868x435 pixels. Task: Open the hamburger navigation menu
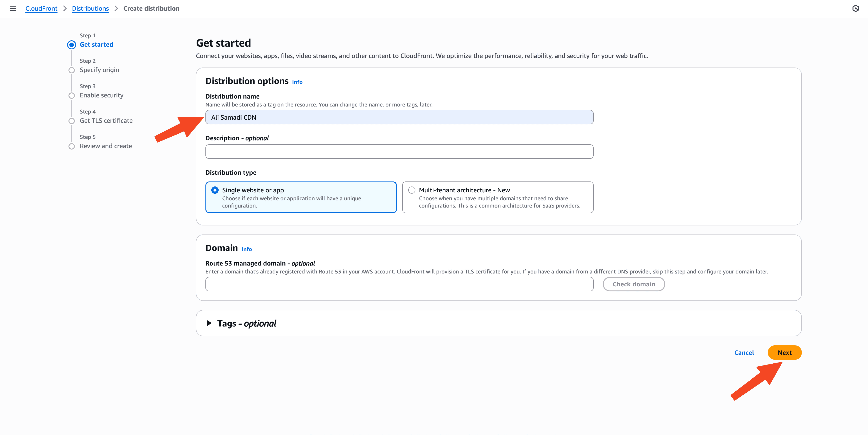(13, 8)
